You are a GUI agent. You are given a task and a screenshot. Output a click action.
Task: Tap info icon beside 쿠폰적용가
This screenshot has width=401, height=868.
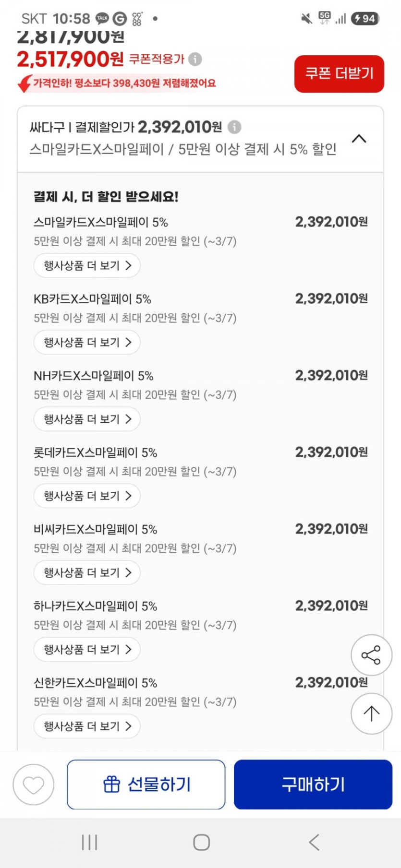(195, 59)
